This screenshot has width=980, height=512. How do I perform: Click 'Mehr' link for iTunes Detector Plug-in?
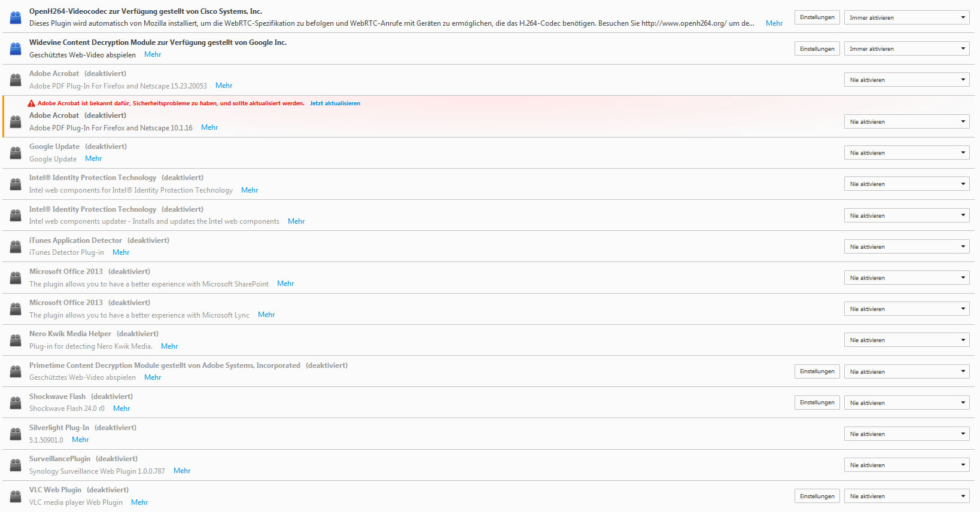click(121, 252)
